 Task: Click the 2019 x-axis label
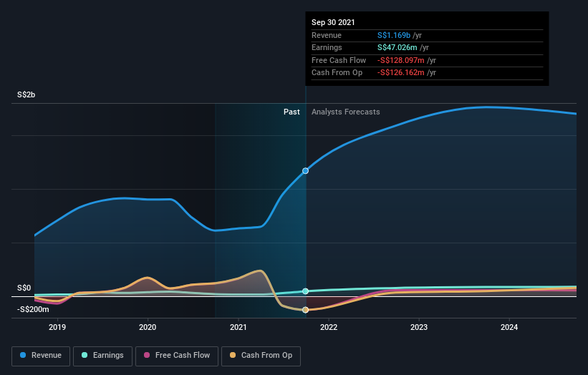click(57, 327)
